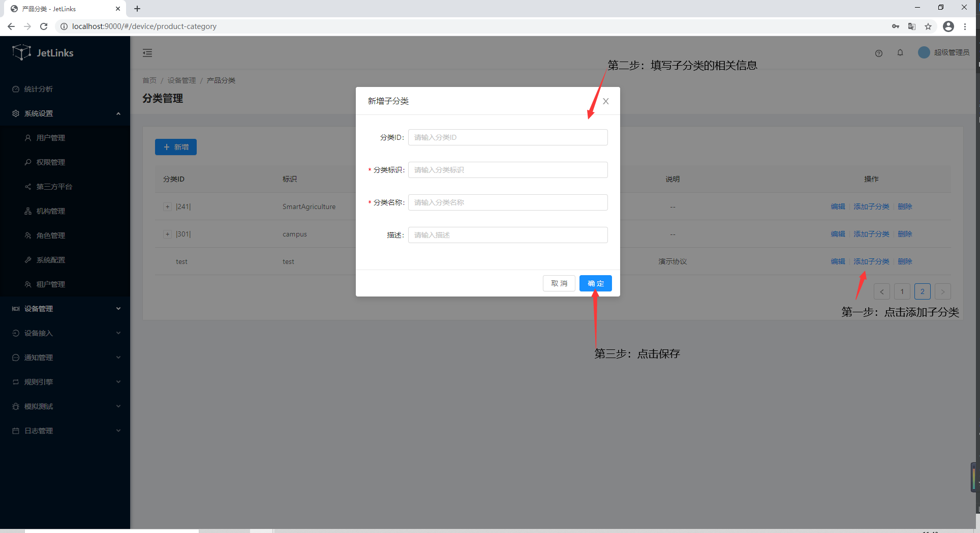Open browser profile account icon

click(x=948, y=26)
